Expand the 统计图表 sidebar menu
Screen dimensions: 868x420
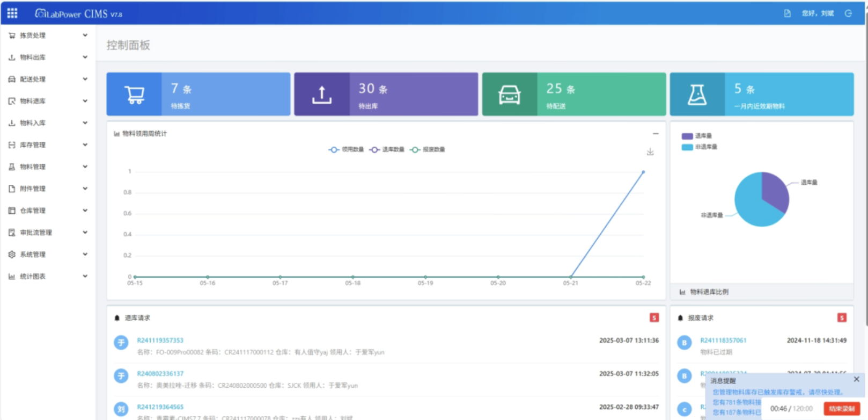click(x=48, y=277)
